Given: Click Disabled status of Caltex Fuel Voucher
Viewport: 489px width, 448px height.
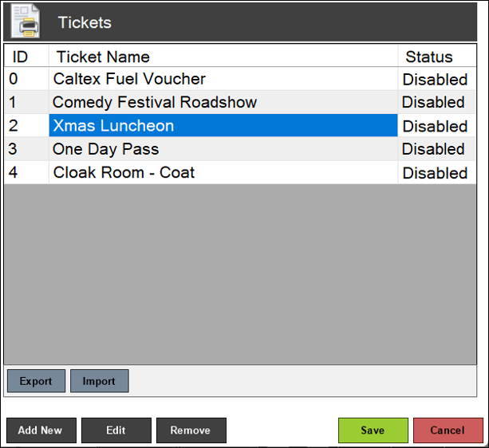Looking at the screenshot, I should pyautogui.click(x=437, y=79).
